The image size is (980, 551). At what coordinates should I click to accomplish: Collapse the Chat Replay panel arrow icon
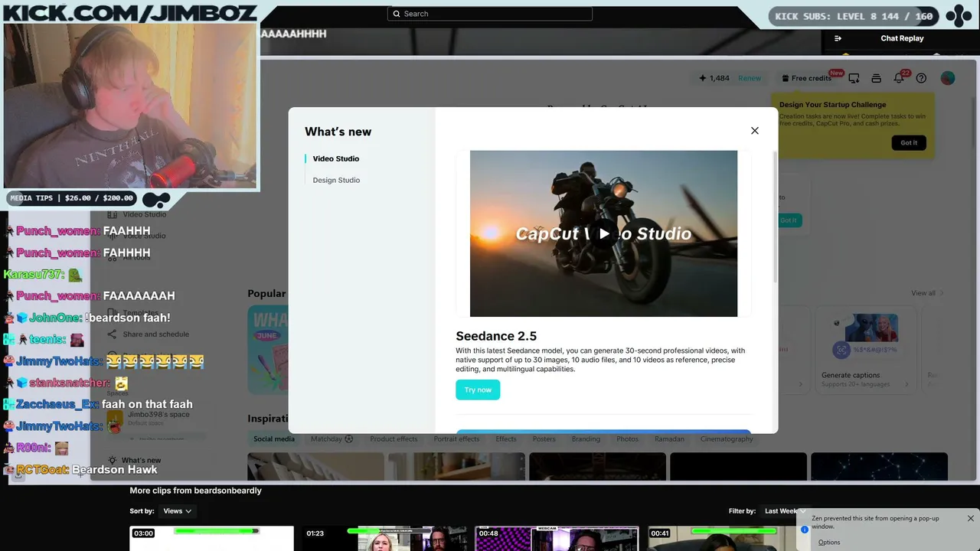coord(838,38)
